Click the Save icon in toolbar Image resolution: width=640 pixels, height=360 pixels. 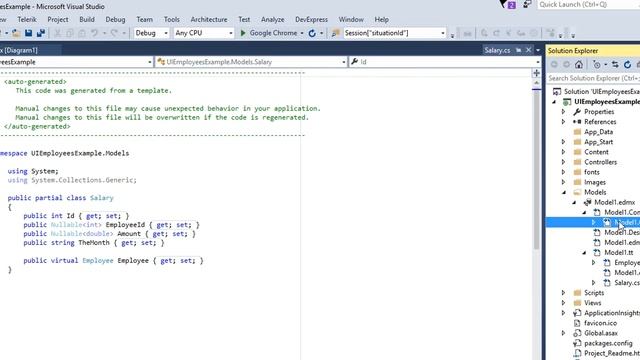28,33
